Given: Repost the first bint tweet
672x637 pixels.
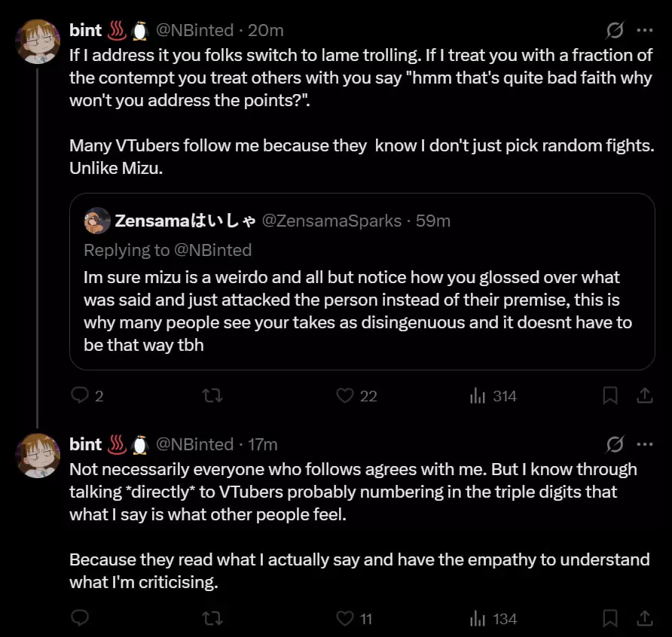Looking at the screenshot, I should [x=212, y=395].
